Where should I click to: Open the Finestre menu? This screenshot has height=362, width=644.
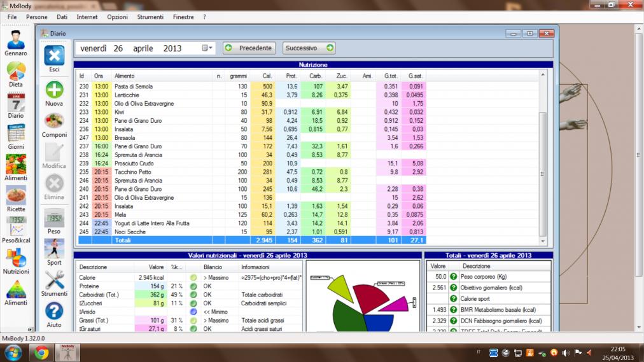183,17
